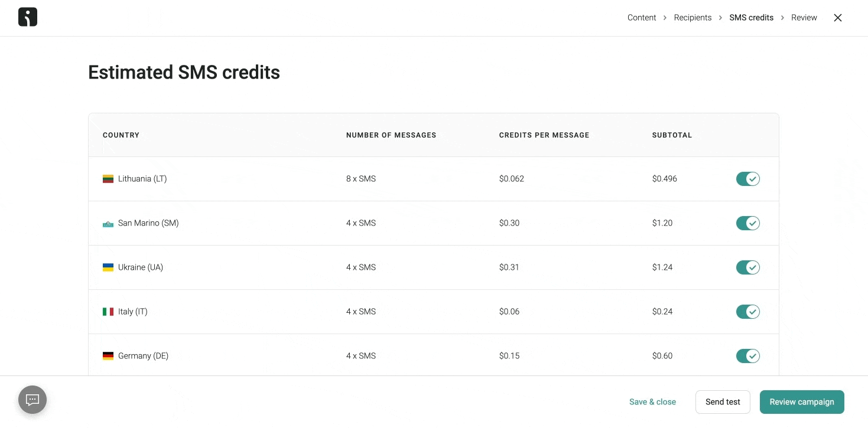Toggle off the Ukraine SMS switch
This screenshot has width=868, height=428.
[747, 267]
